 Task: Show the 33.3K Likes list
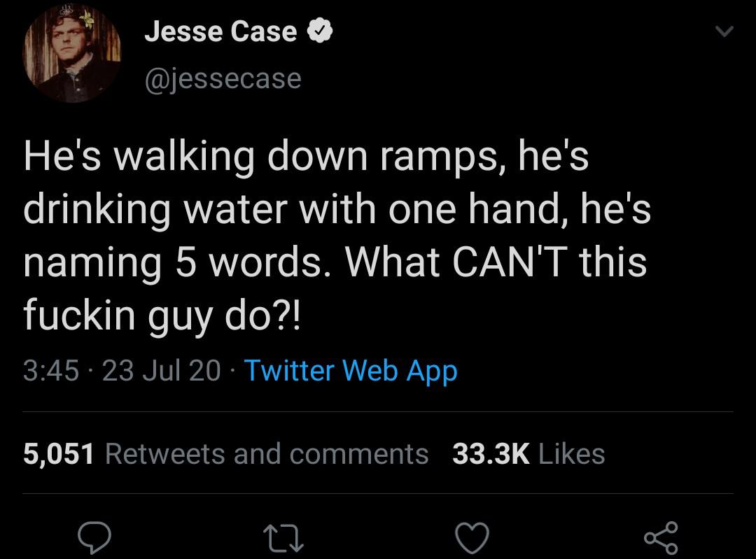[x=528, y=454]
